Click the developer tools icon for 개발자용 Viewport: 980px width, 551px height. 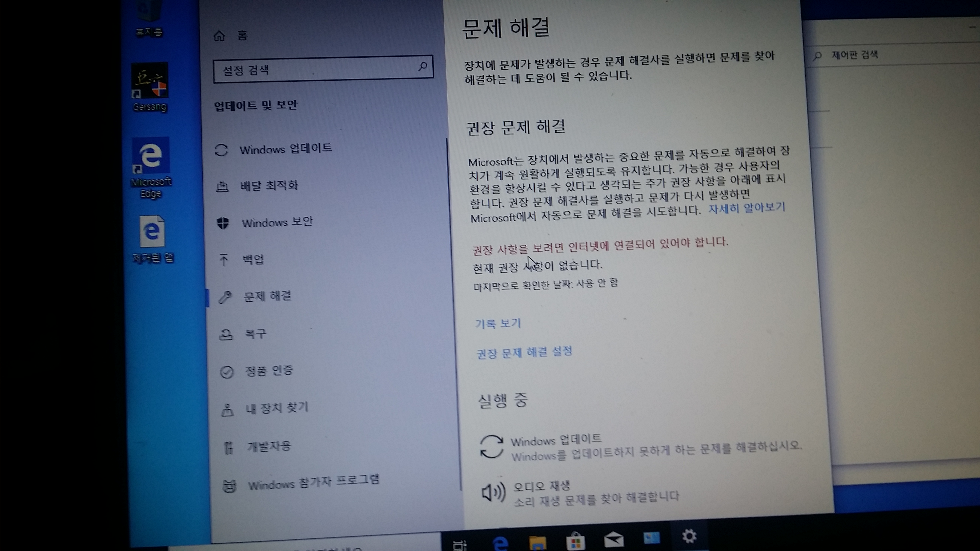(x=228, y=448)
